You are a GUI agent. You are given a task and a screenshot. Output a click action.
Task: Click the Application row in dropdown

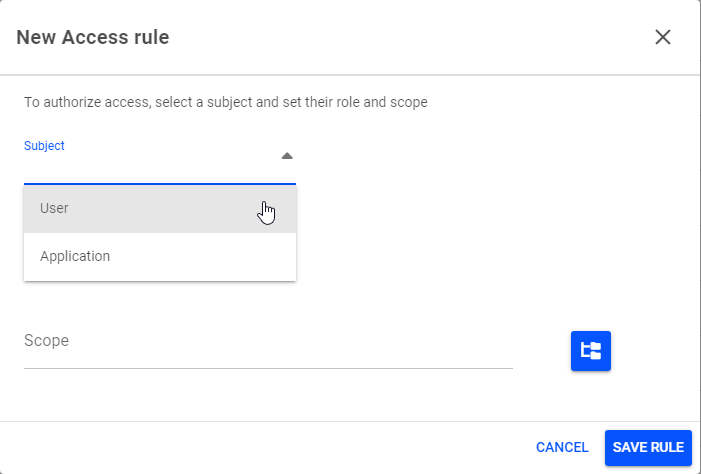point(160,257)
